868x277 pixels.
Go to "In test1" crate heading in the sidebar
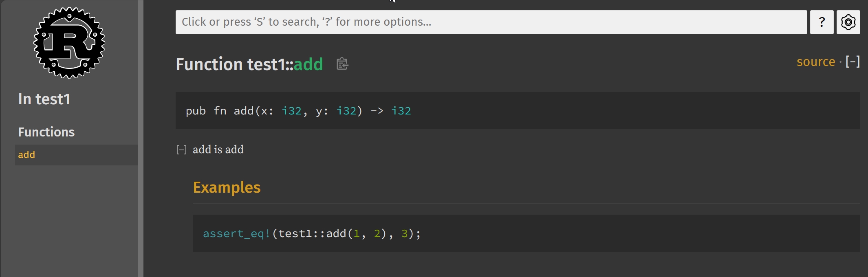pos(44,99)
